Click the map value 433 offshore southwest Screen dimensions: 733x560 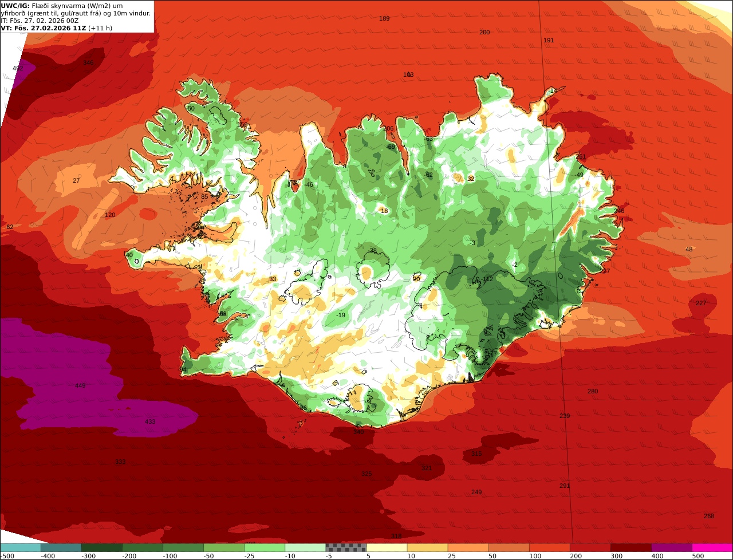click(x=150, y=421)
